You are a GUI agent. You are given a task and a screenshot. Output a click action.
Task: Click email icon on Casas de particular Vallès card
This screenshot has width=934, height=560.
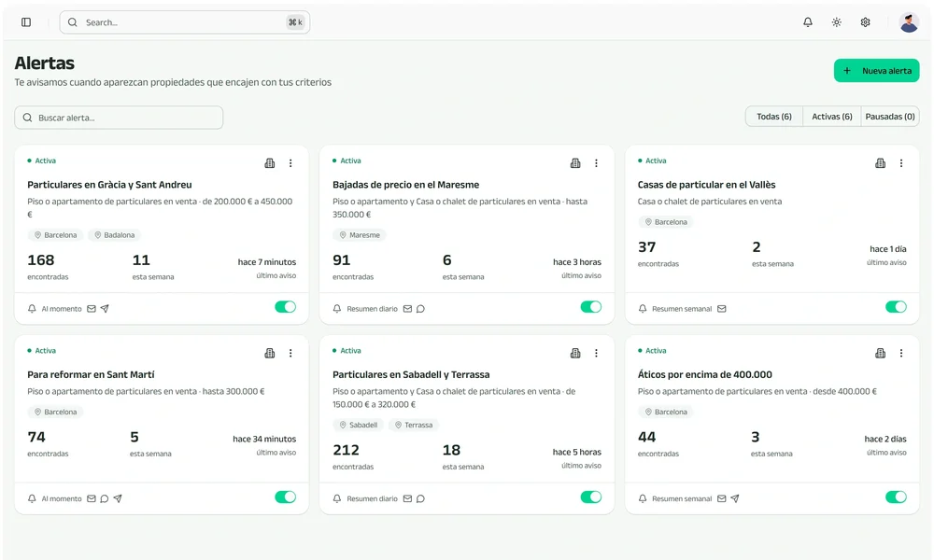coord(722,309)
